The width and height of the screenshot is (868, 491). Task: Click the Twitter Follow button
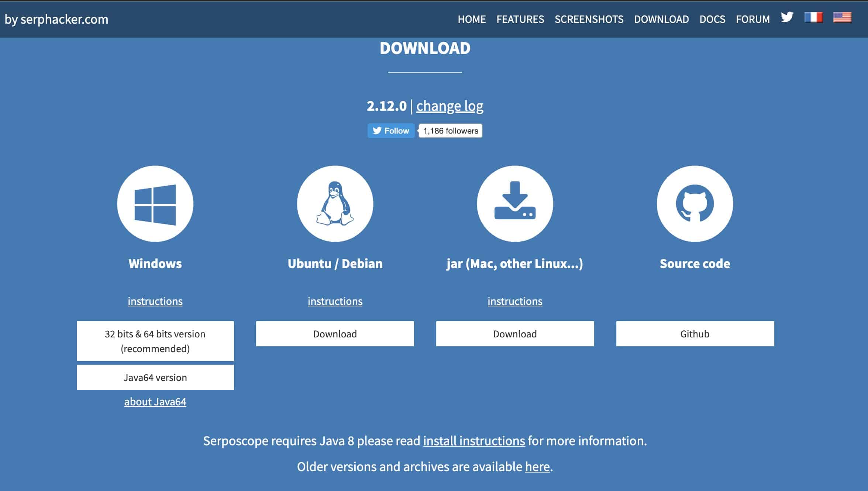coord(391,131)
